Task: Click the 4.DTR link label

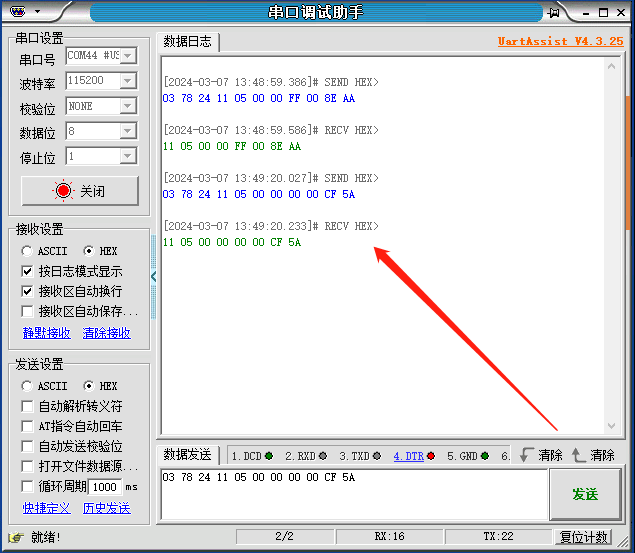Action: 408,456
